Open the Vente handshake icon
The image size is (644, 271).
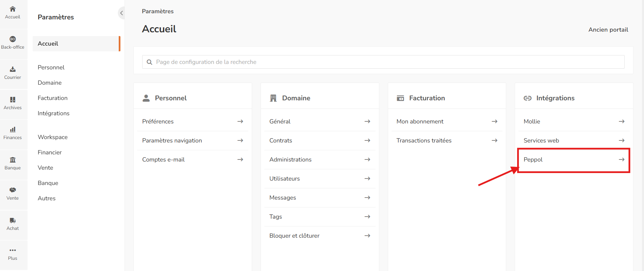(13, 190)
